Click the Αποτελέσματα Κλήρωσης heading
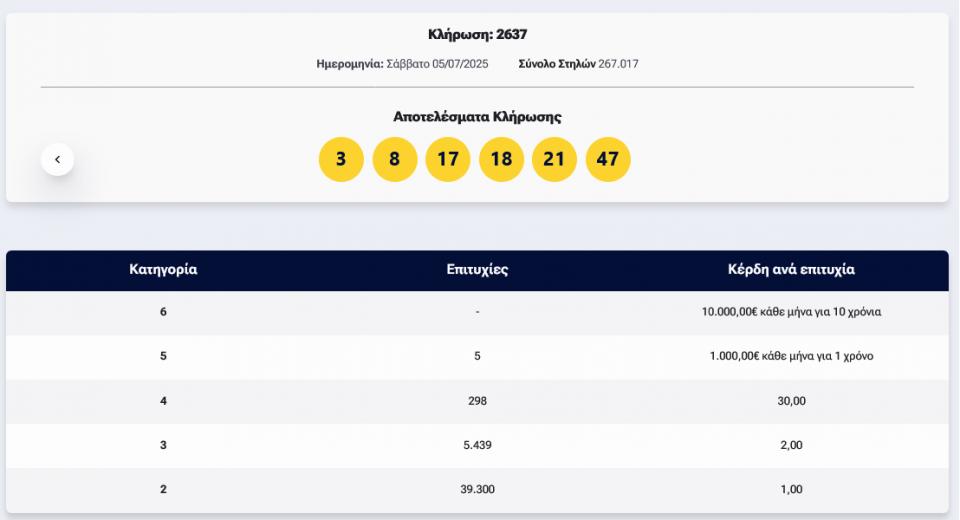The width and height of the screenshot is (960, 520). click(477, 117)
